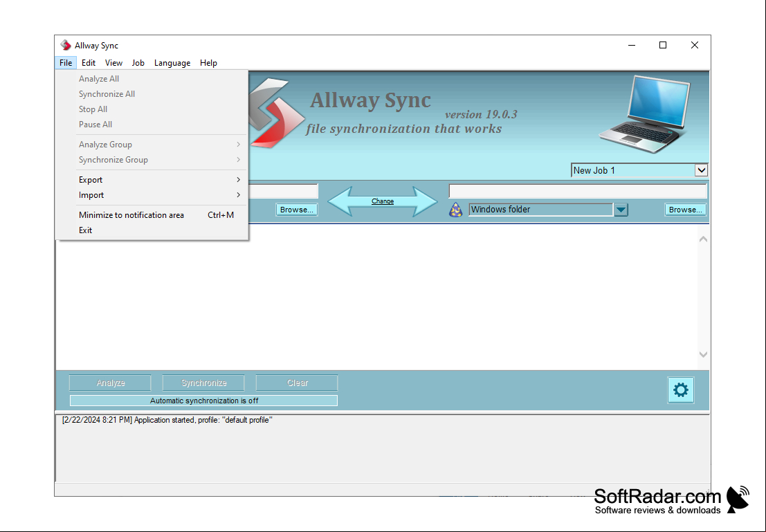This screenshot has width=766, height=532.
Task: Click the Application started log entry
Action: tap(167, 420)
